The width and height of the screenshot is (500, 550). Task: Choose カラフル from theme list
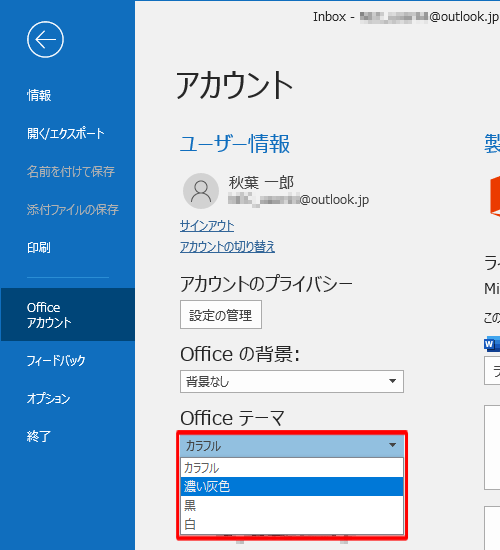[x=292, y=468]
